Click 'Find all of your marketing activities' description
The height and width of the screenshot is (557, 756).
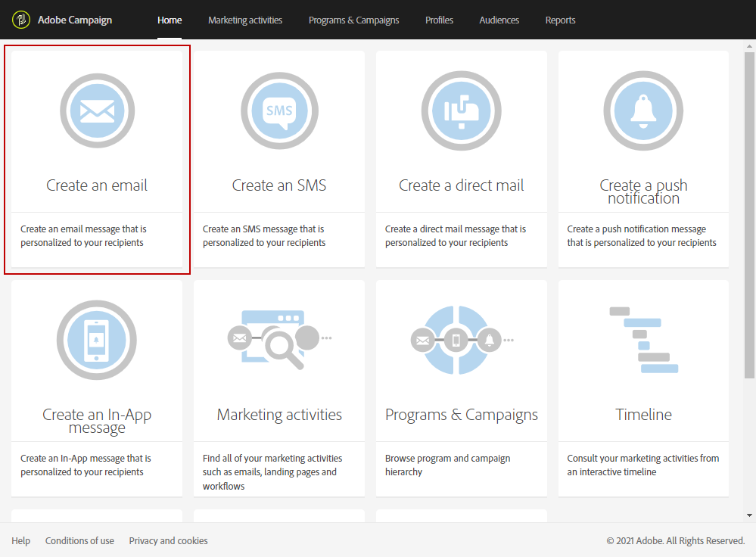point(272,472)
